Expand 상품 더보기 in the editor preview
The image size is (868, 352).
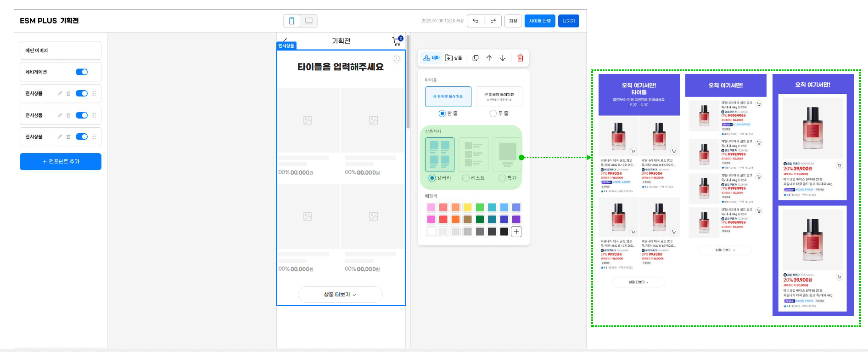tap(340, 295)
